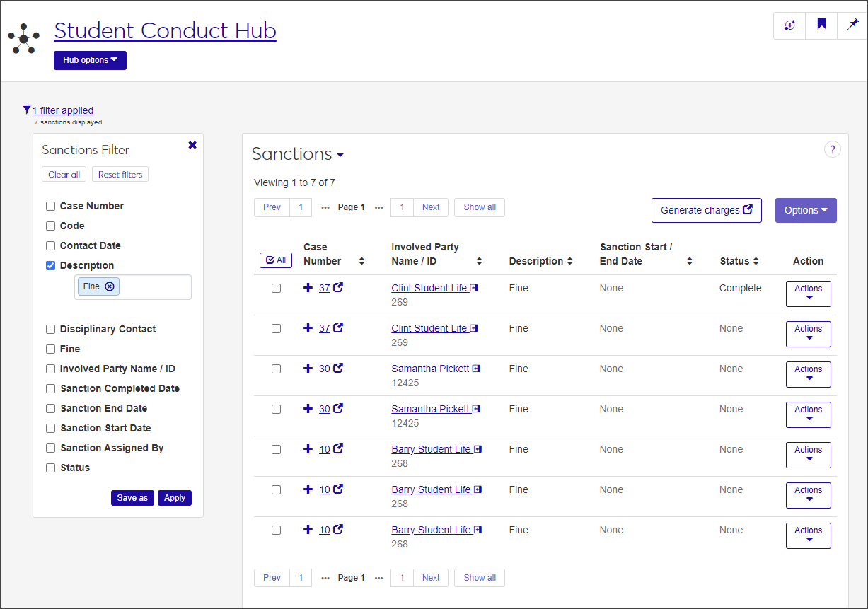Click the pin icon at top right

point(852,25)
